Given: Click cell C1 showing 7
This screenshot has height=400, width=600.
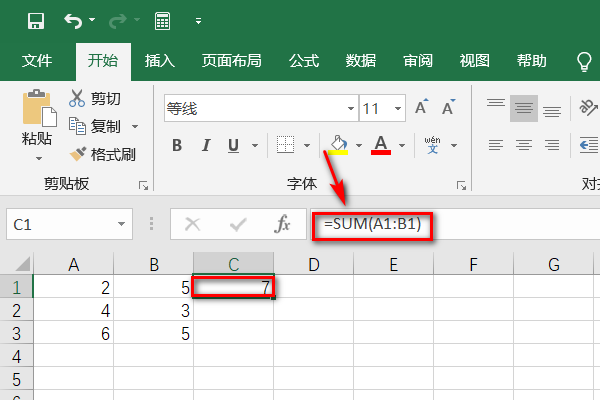Looking at the screenshot, I should click(234, 287).
